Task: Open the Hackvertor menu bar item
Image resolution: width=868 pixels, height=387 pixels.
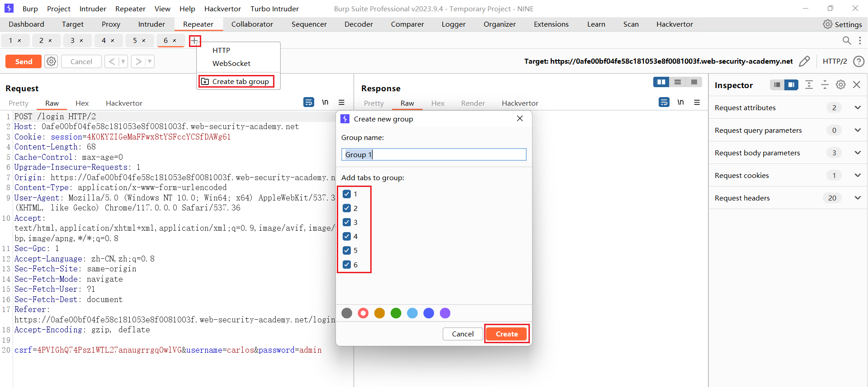Action: [x=222, y=9]
